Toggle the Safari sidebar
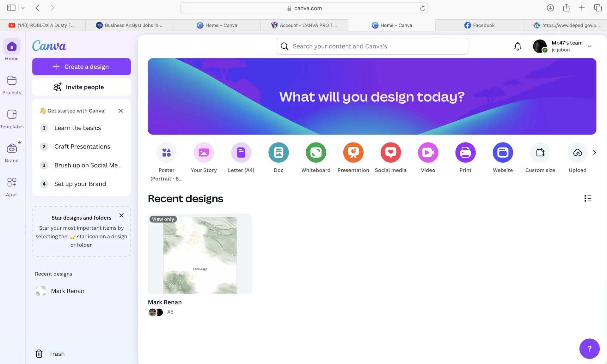 (x=11, y=8)
